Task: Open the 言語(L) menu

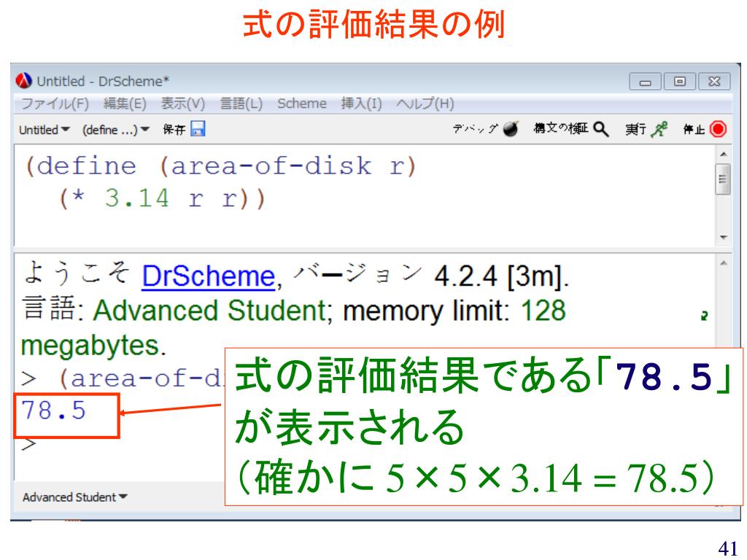Action: [241, 104]
